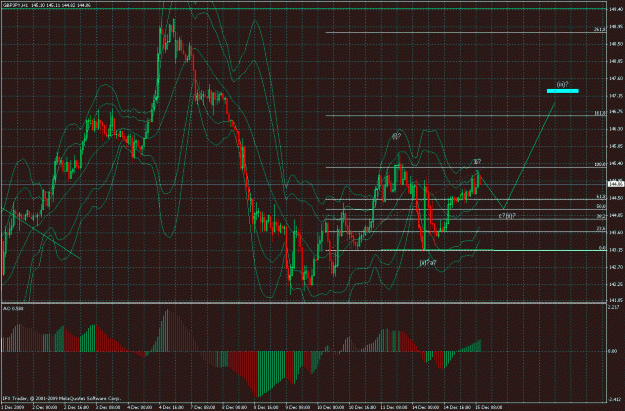Select the 161.8 Fibonacci level label
The width and height of the screenshot is (625, 411).
point(599,113)
